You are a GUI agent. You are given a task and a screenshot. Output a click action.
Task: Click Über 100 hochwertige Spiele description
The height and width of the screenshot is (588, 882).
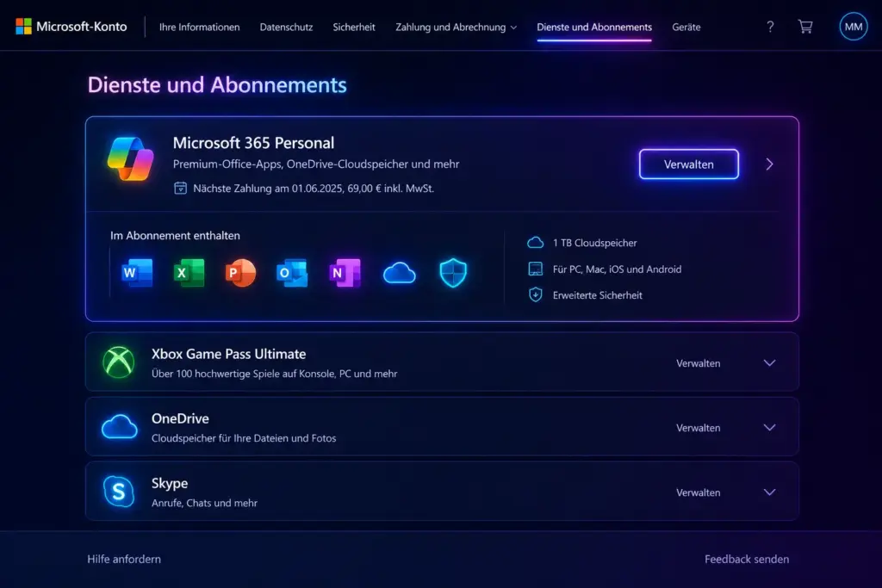pos(275,374)
